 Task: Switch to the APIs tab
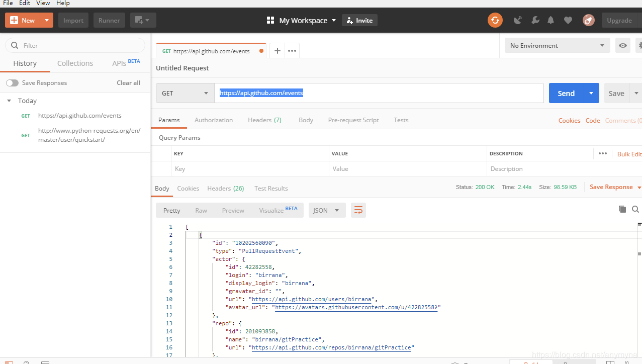[x=126, y=63]
